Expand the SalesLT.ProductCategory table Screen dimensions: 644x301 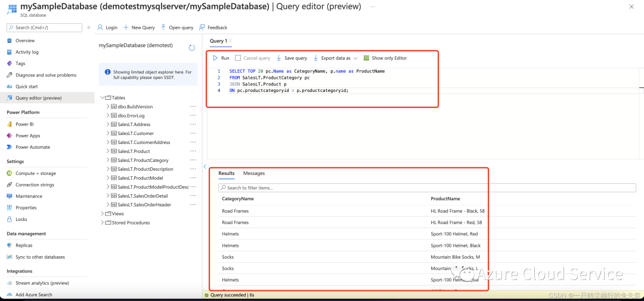[x=108, y=160]
